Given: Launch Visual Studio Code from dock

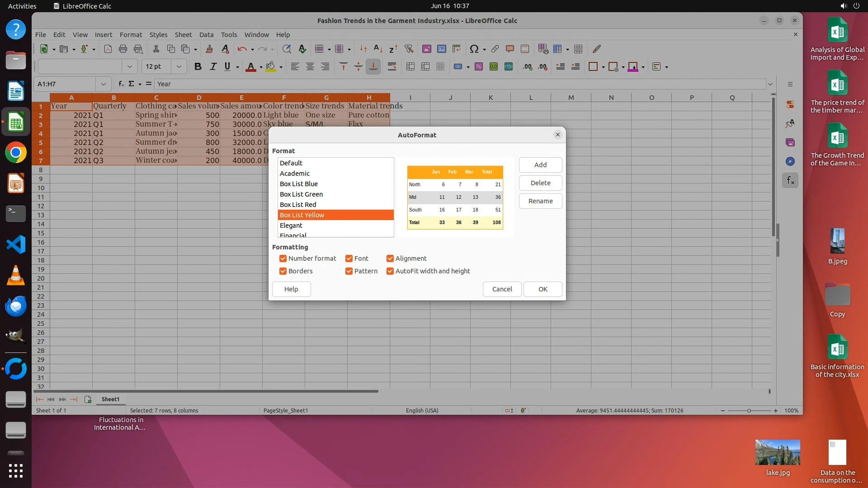Looking at the screenshot, I should pyautogui.click(x=16, y=244).
